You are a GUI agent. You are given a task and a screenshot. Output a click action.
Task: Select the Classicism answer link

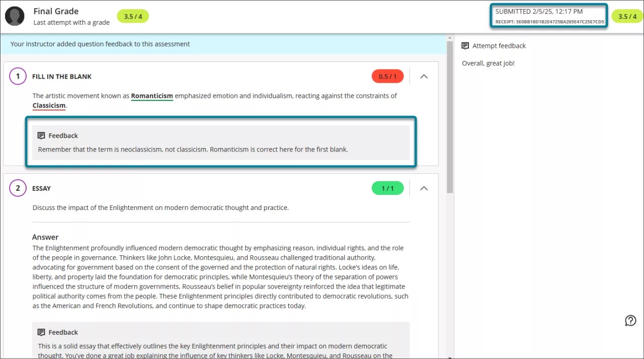[x=49, y=105]
